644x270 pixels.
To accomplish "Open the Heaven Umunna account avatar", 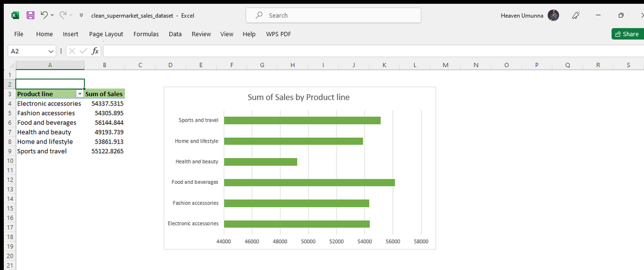I will coord(554,16).
